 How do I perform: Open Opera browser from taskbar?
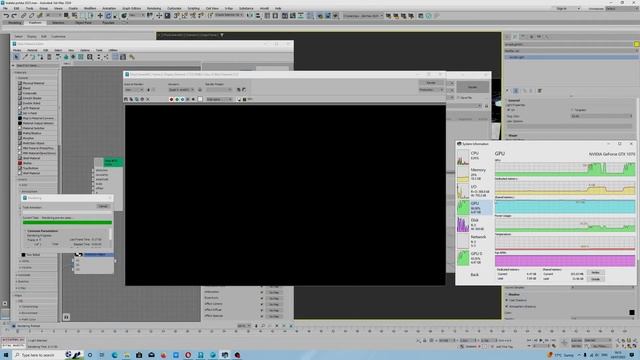[188, 355]
